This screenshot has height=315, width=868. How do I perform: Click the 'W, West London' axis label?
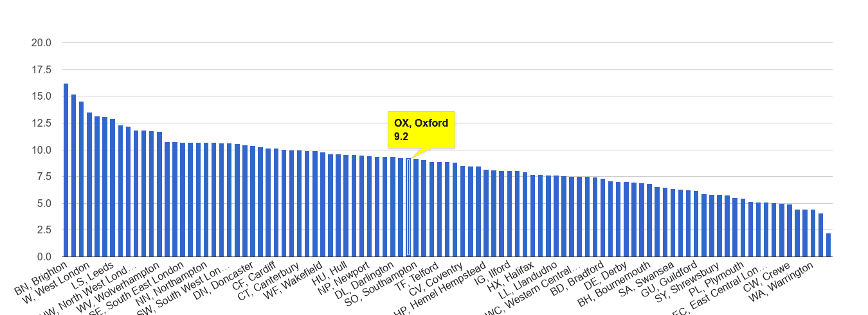click(x=55, y=282)
